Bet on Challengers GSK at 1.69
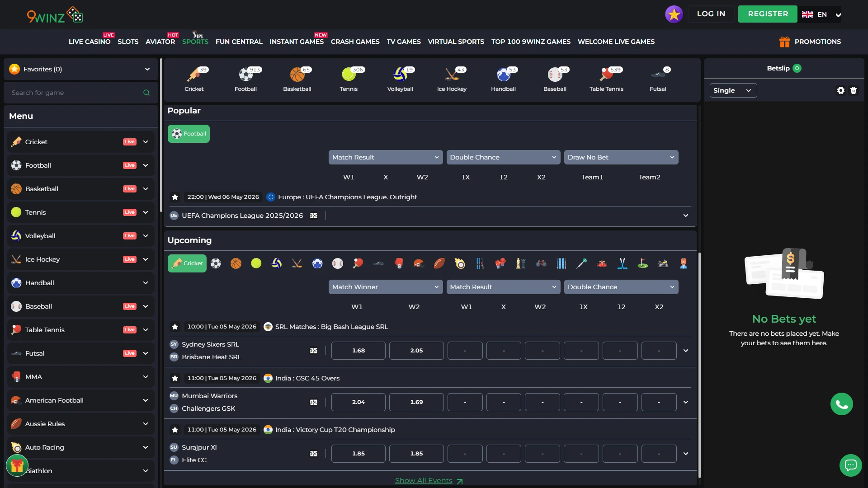 pyautogui.click(x=416, y=402)
